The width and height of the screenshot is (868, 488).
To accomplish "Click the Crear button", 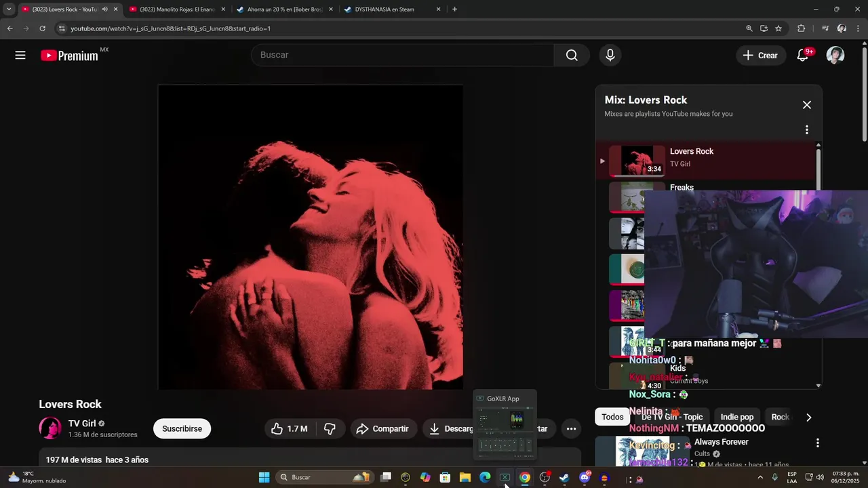I will (761, 56).
